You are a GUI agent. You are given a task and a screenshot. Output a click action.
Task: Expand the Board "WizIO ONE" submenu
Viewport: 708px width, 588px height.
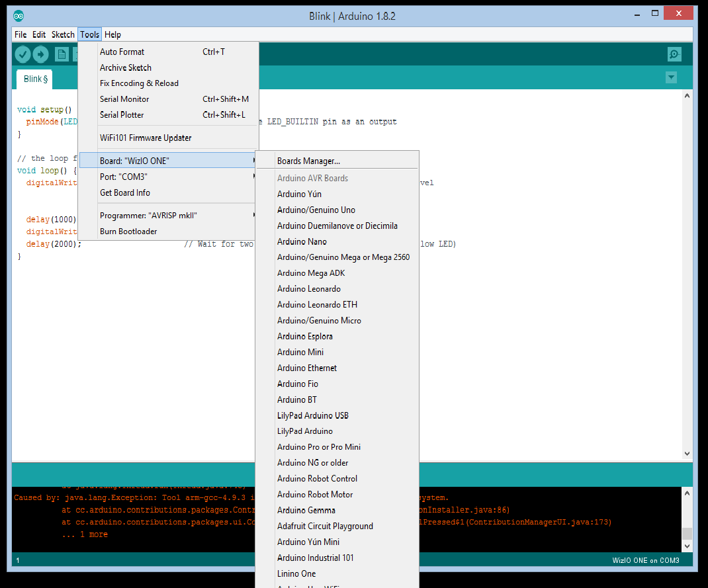pyautogui.click(x=168, y=161)
